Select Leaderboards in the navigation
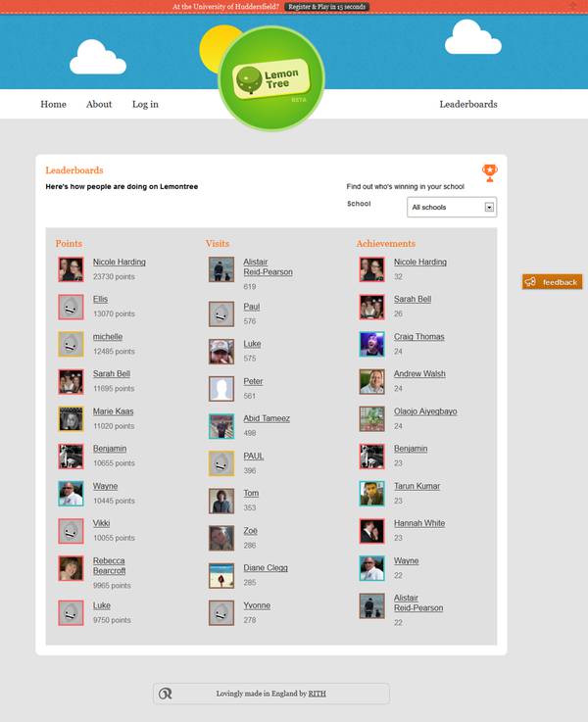The width and height of the screenshot is (588, 722). coord(468,104)
